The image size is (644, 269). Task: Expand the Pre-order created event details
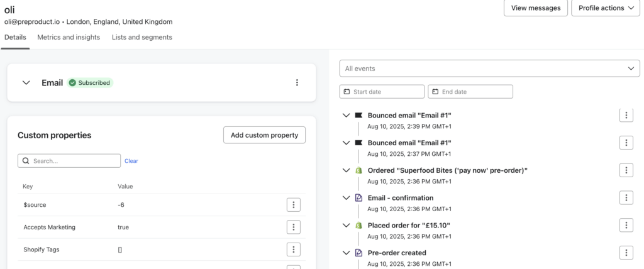point(345,253)
